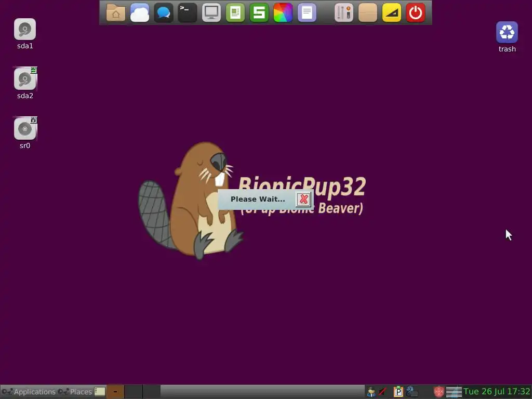Open the clipboard P tray icon
532x399 pixels.
398,392
